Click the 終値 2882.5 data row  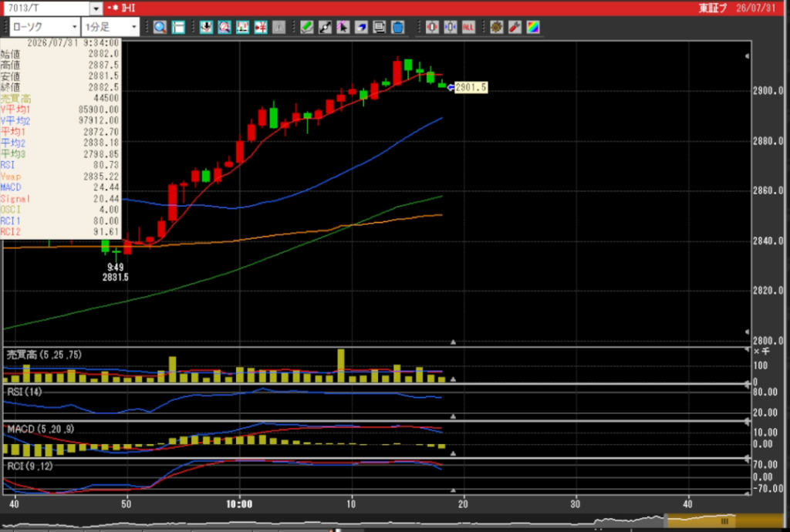[x=60, y=87]
